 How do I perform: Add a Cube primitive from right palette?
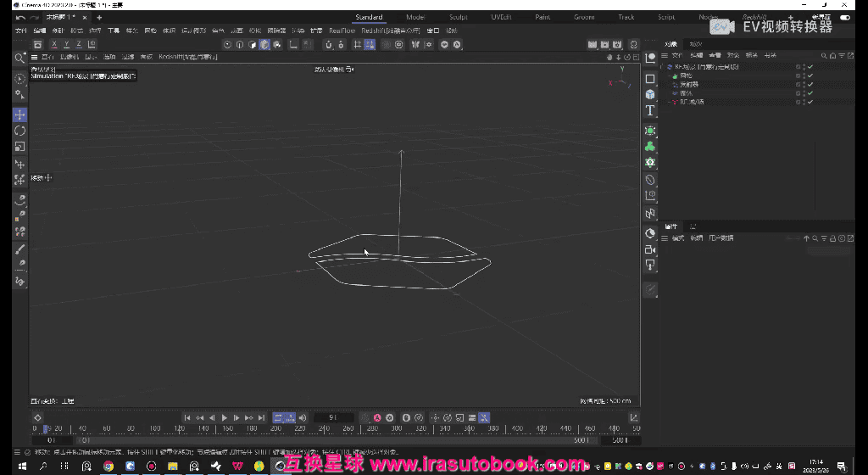tap(650, 95)
